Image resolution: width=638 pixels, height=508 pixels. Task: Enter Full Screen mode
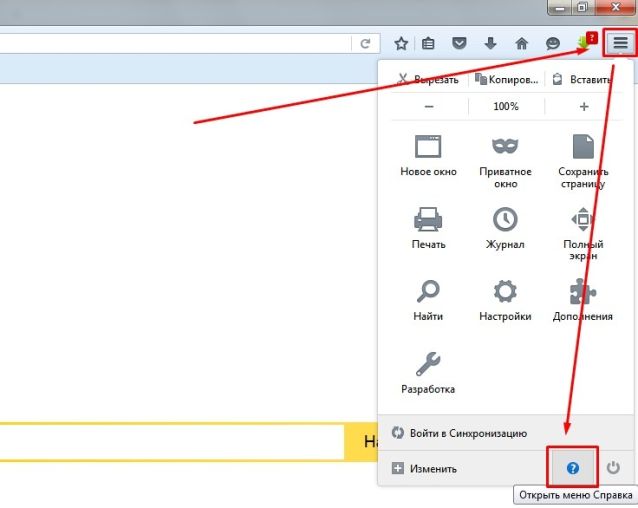(583, 221)
